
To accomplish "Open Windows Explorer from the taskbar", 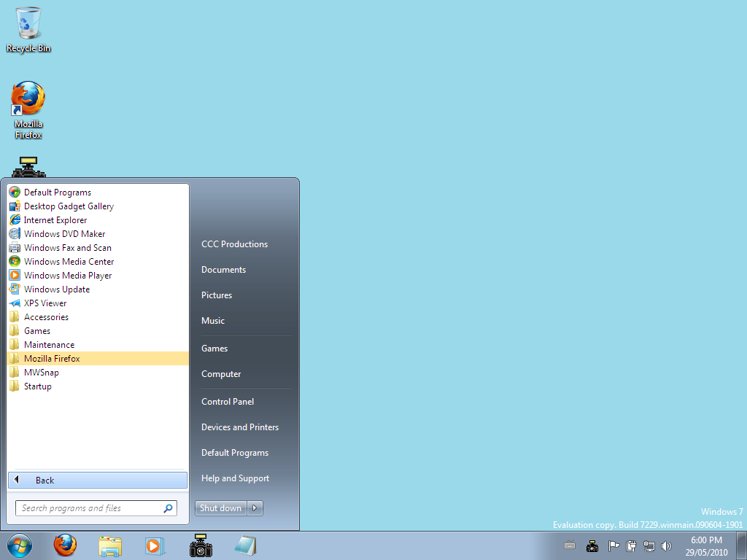I will point(110,545).
